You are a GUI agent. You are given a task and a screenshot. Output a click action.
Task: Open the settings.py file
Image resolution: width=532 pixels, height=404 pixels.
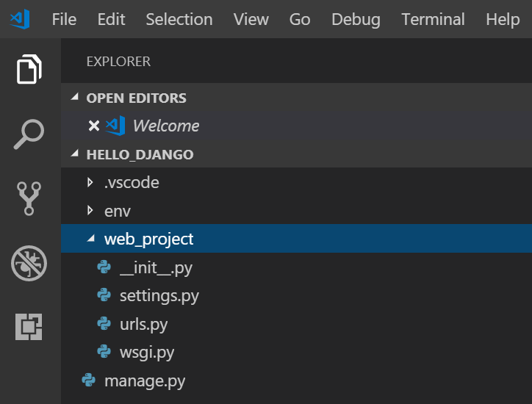[x=159, y=296]
